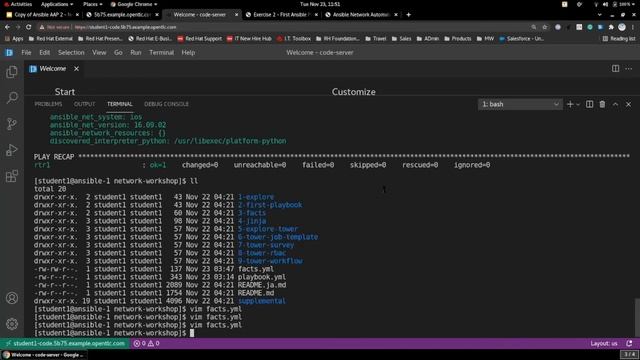This screenshot has height=360, width=640.
Task: Select code-server window in bottom taskbar
Action: click(43, 355)
